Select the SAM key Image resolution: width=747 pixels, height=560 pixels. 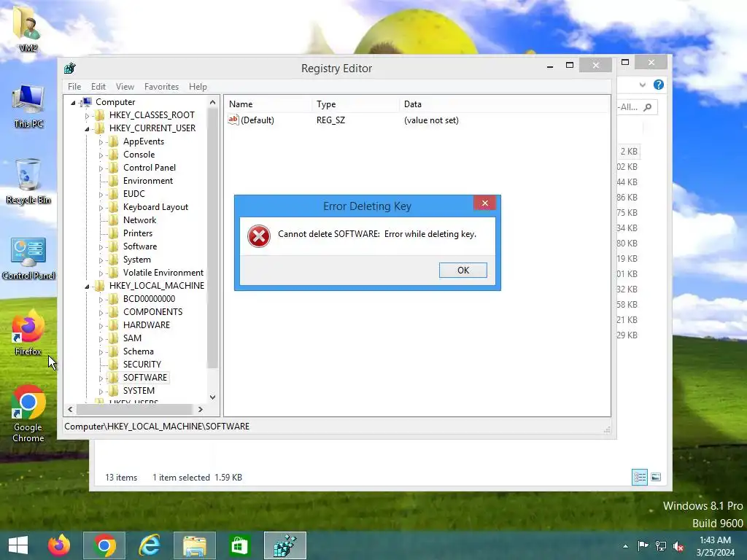[x=132, y=338]
